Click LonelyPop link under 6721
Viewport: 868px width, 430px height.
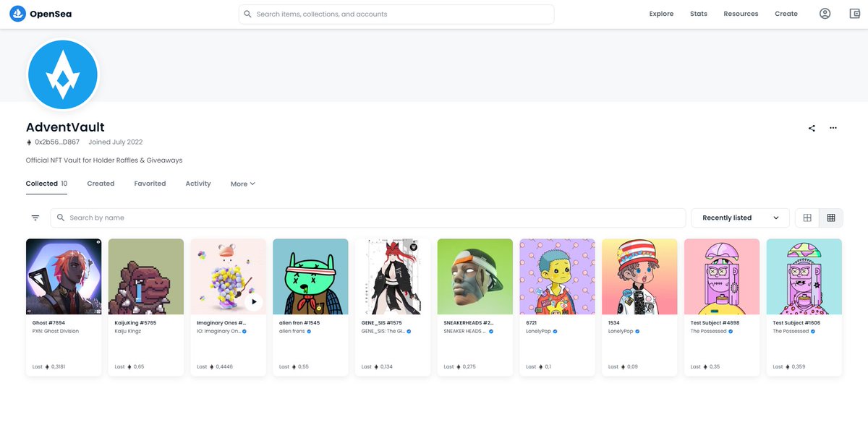point(538,331)
